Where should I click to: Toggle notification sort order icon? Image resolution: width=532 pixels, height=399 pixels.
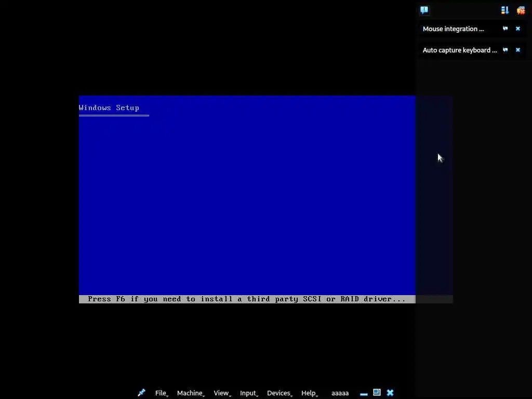tap(505, 10)
